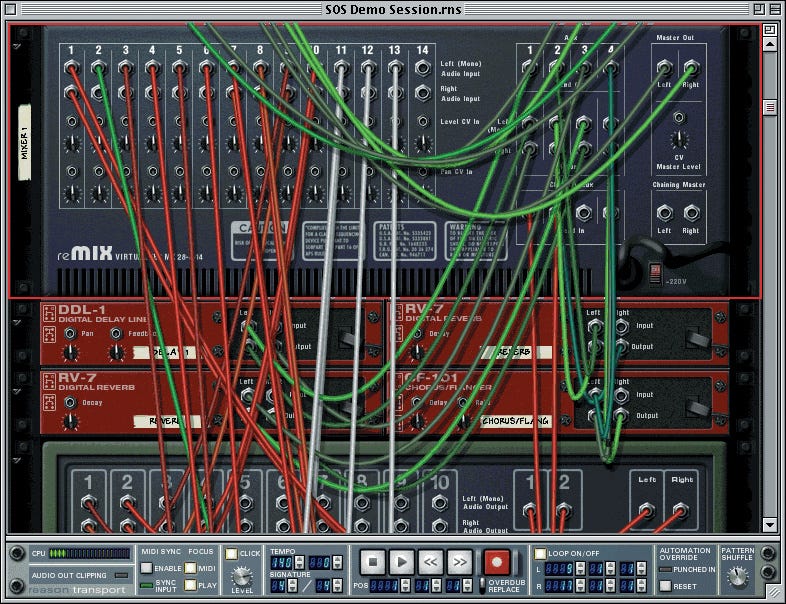Click channel 1 Pan CV In jack

point(72,171)
